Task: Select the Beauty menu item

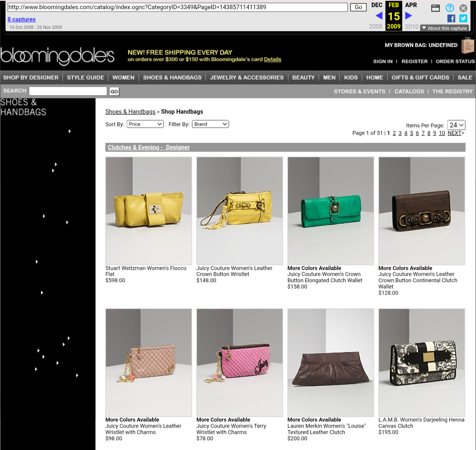Action: [x=303, y=77]
